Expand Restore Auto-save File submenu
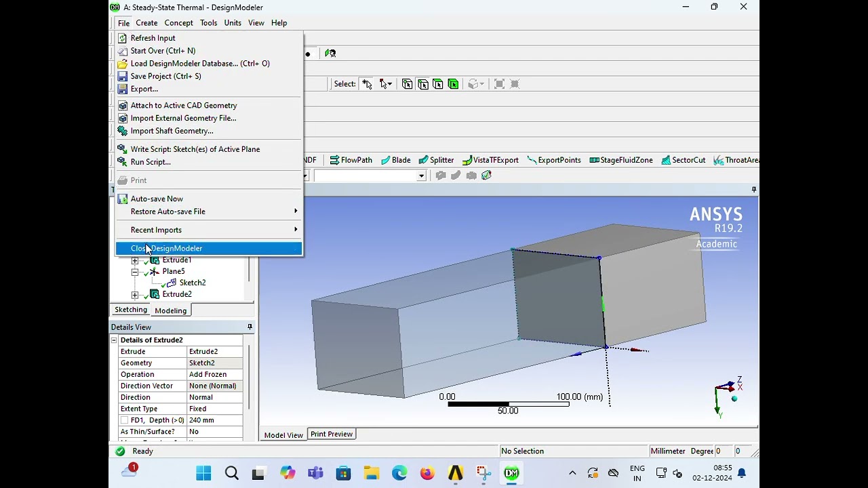This screenshot has height=488, width=868. [208, 211]
